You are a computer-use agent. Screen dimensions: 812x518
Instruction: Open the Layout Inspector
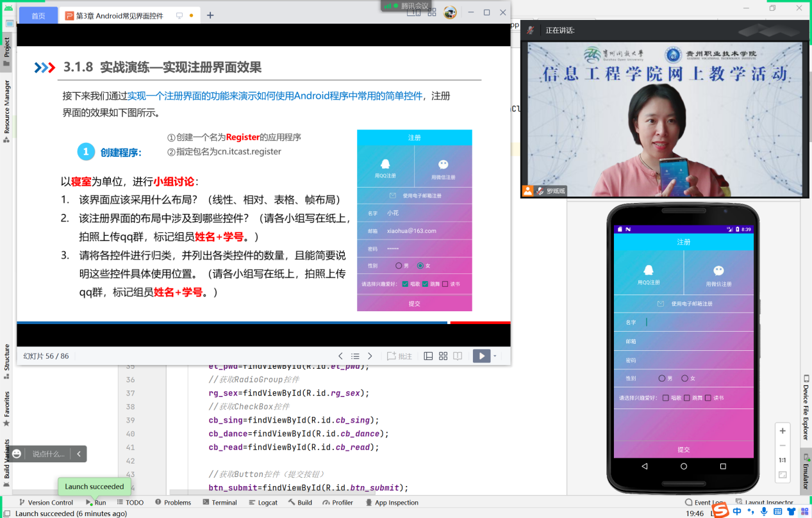[770, 502]
